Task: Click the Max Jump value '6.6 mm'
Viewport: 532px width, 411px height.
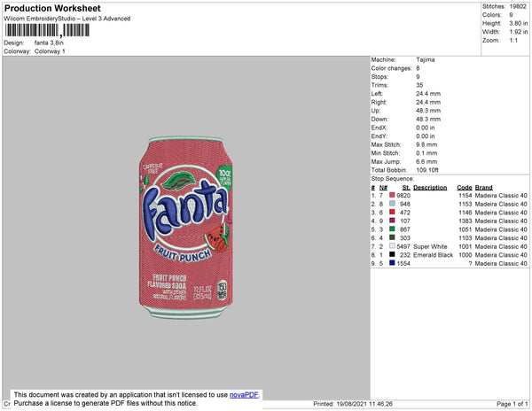Action: (x=426, y=161)
